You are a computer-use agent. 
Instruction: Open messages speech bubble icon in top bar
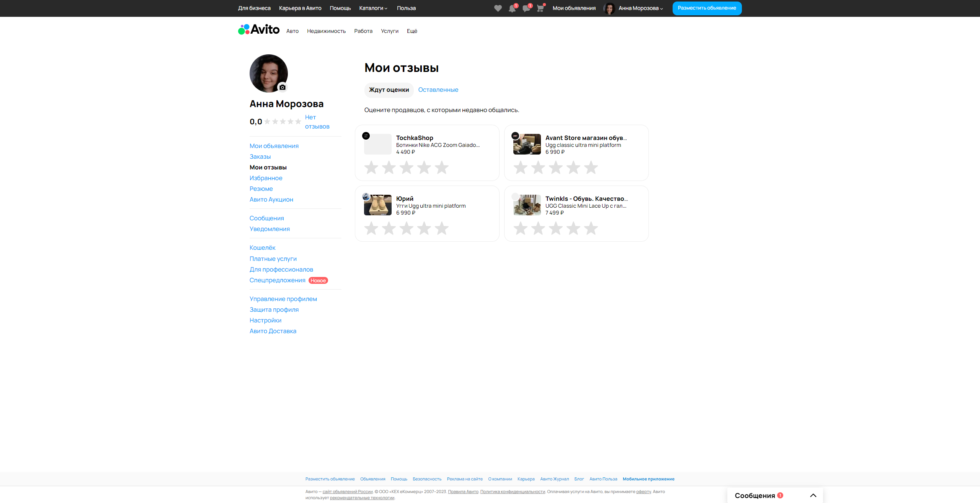click(526, 8)
